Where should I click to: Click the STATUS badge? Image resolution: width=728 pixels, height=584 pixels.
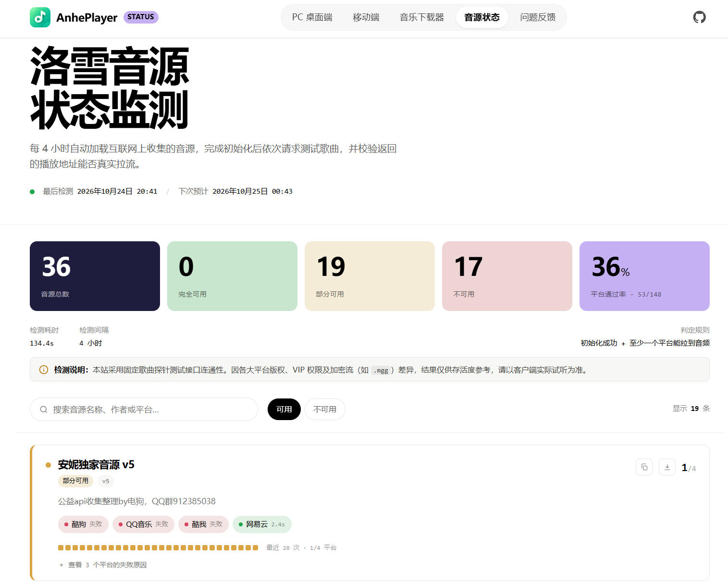[141, 17]
